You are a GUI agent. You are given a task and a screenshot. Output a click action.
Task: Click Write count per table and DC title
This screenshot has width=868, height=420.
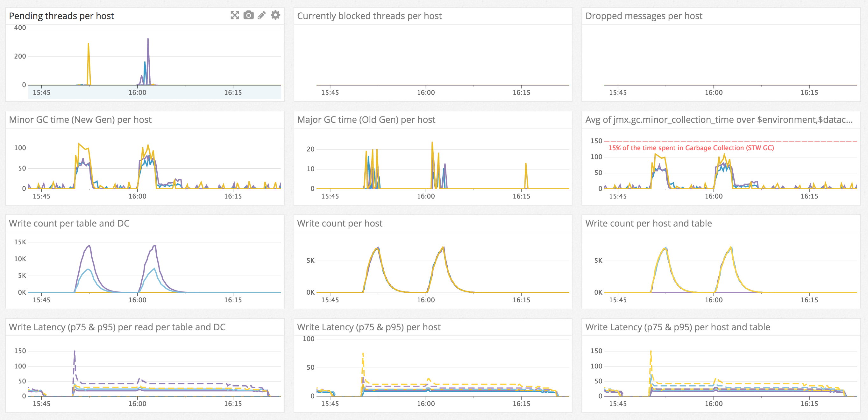(69, 223)
